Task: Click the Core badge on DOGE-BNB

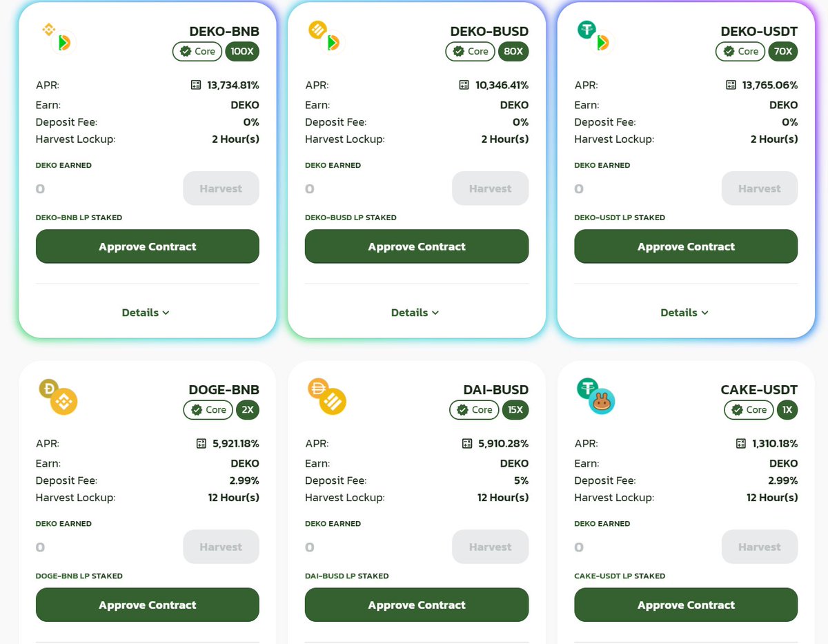Action: click(208, 409)
